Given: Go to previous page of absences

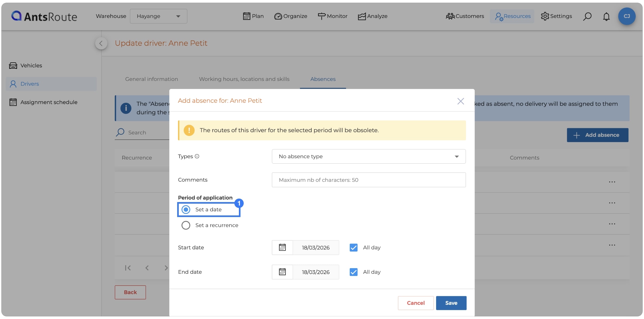Looking at the screenshot, I should (x=147, y=268).
